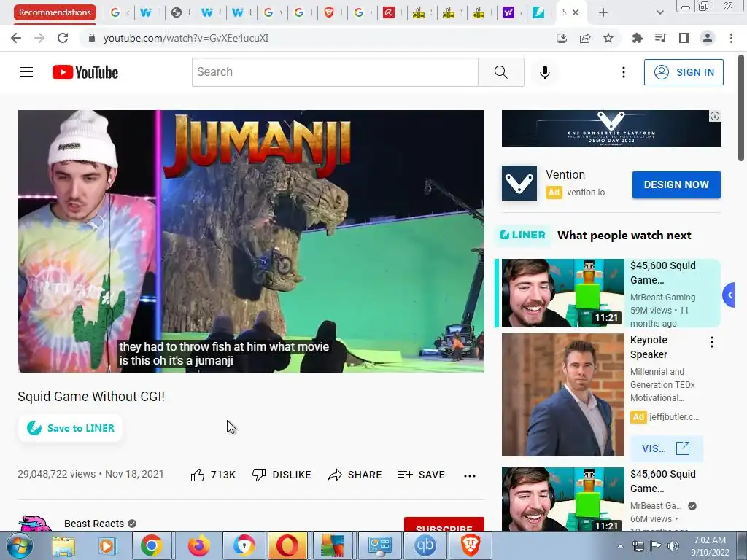Open YouTube settings three-dot menu
Screen dimensions: 747x560
(x=623, y=72)
